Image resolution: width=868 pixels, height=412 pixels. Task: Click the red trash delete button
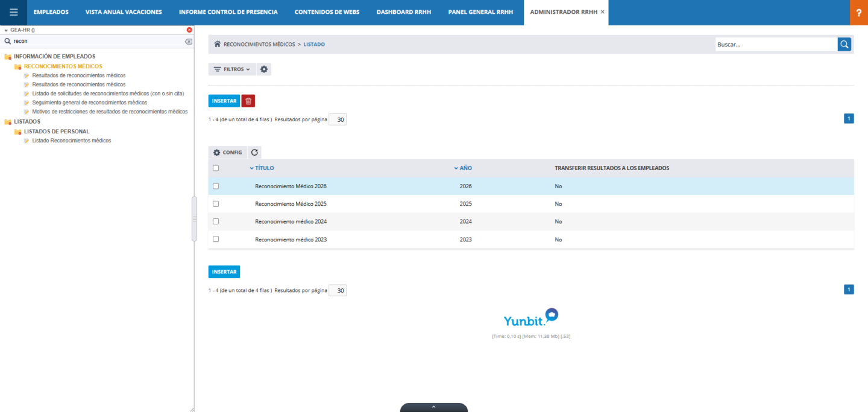(248, 101)
